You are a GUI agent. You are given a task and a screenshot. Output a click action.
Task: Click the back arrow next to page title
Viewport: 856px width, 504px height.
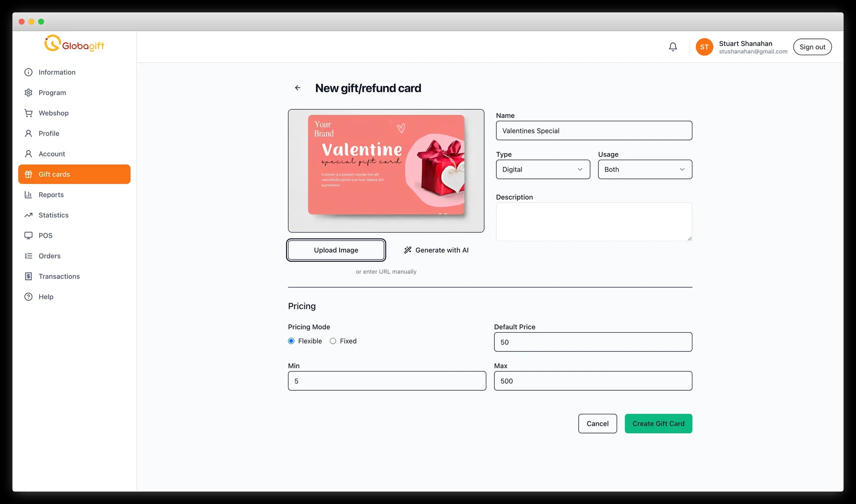pyautogui.click(x=298, y=88)
